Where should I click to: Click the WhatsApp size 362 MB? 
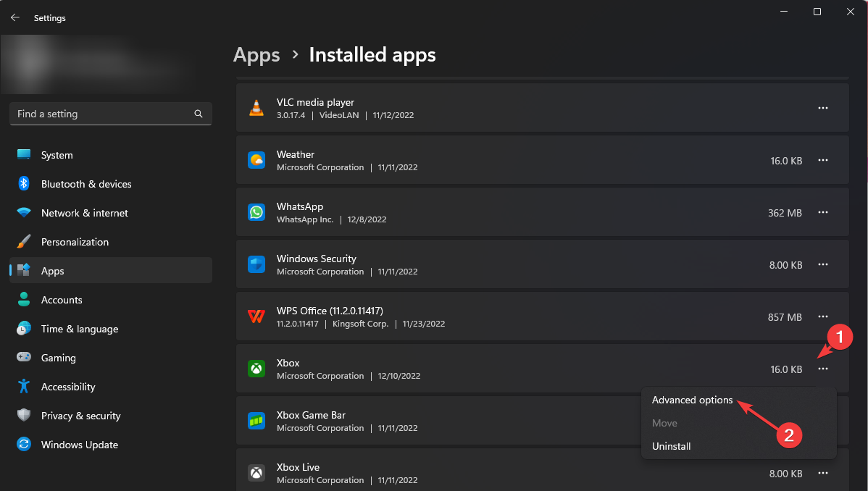point(785,213)
